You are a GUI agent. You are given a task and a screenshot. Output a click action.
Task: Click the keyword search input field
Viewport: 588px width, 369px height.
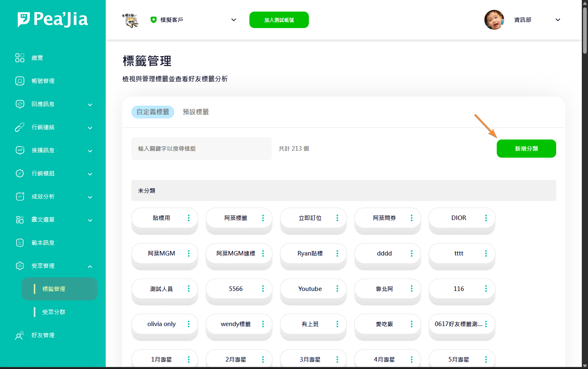(x=201, y=149)
